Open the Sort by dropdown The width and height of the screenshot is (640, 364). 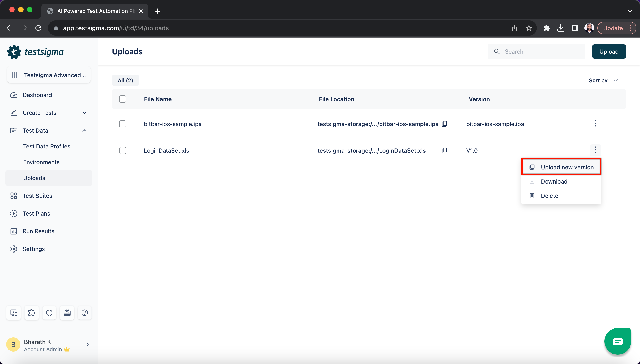click(603, 81)
